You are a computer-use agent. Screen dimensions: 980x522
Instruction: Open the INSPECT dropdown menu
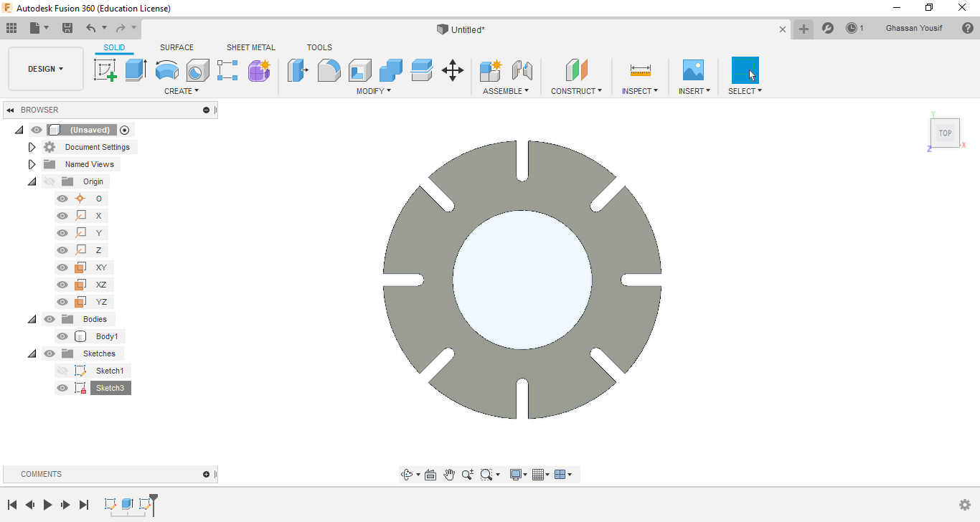click(640, 91)
